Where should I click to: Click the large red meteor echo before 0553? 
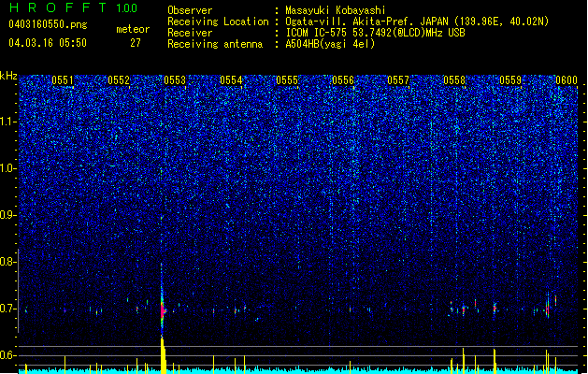163,311
